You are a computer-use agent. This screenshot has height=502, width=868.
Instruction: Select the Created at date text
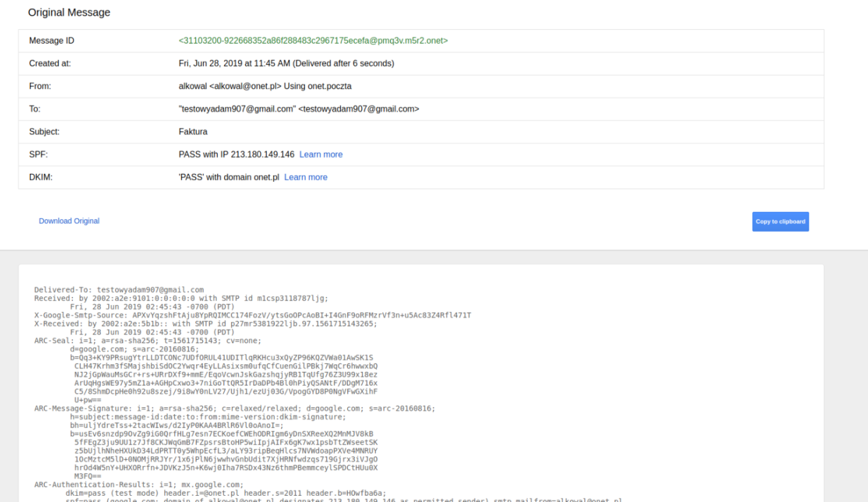[x=286, y=63]
